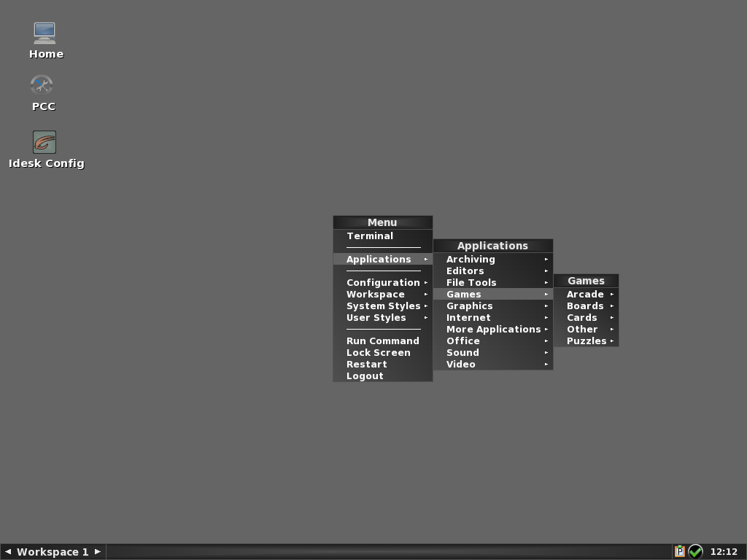Expand the Archiving applications submenu
Viewport: 747px width, 560px height.
(493, 259)
